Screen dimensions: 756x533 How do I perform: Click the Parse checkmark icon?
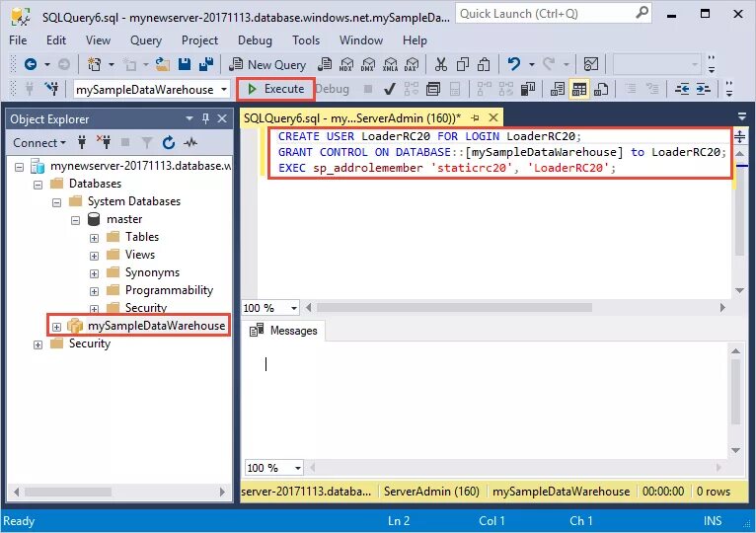[x=390, y=89]
